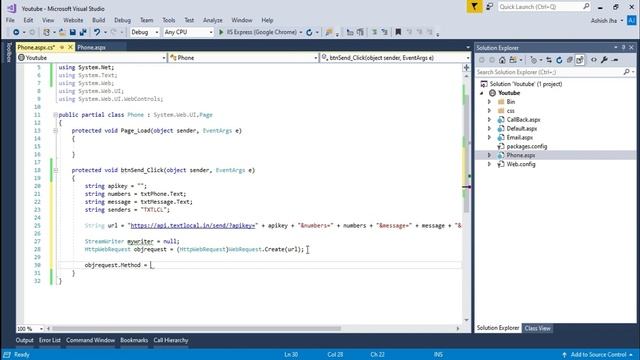Open the Analyze menu
Image resolution: width=640 pixels, height=360 pixels.
[x=213, y=20]
